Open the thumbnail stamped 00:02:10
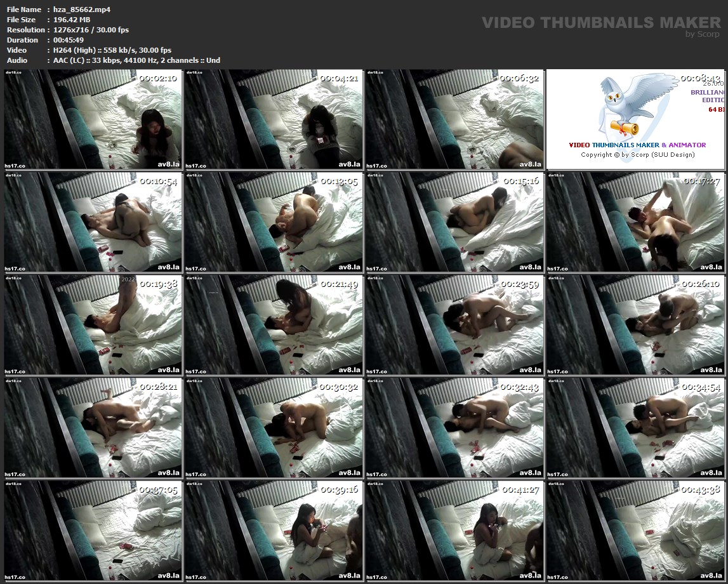This screenshot has width=728, height=584. (x=93, y=119)
